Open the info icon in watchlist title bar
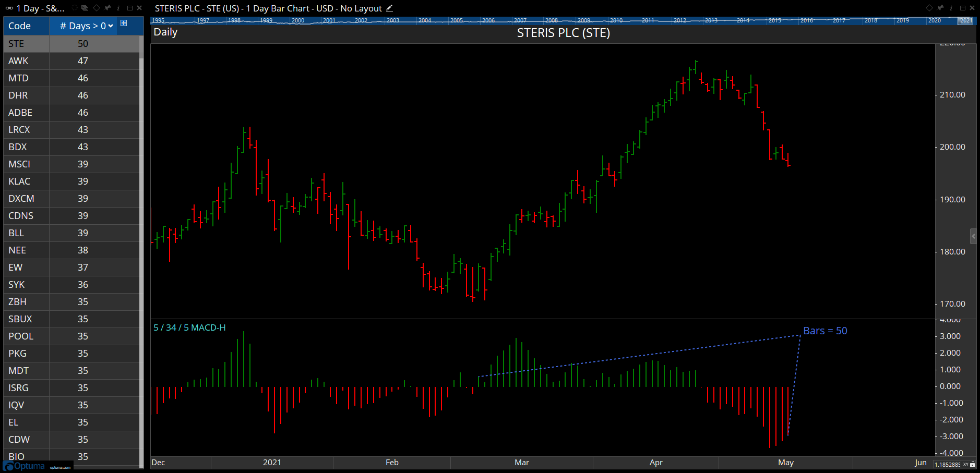The height and width of the screenshot is (473, 980). [118, 8]
